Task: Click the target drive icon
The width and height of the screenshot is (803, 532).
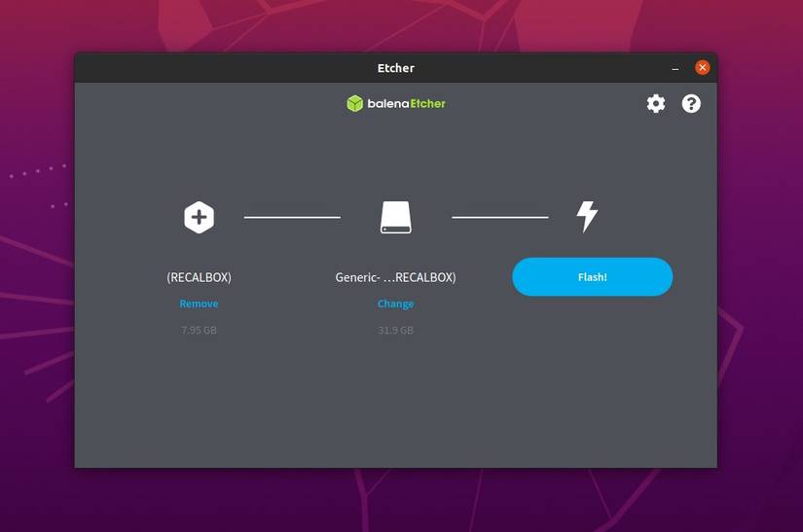Action: [396, 217]
